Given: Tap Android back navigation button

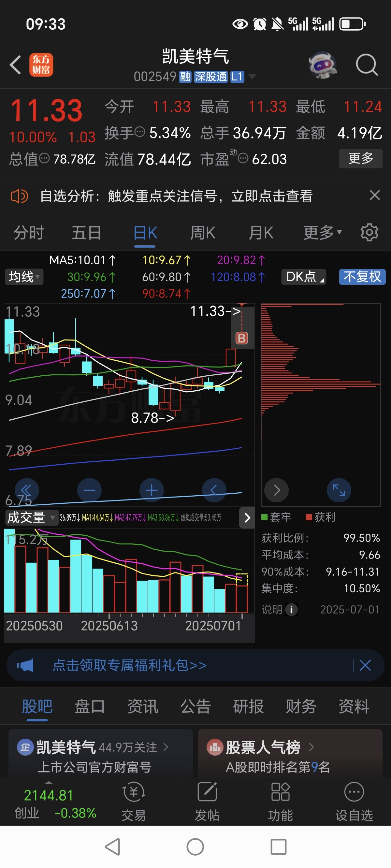Looking at the screenshot, I should pyautogui.click(x=113, y=847).
